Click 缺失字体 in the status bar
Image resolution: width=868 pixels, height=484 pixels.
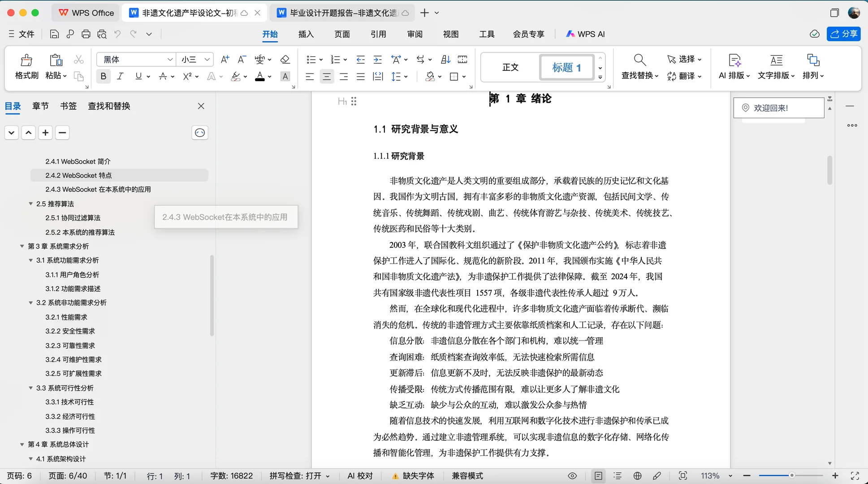tap(417, 475)
